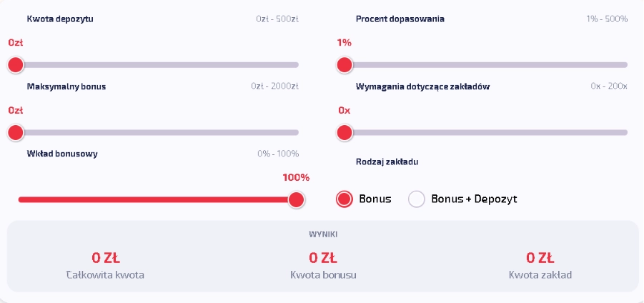
Task: Click the Kwota depozytu label
Action: pos(60,19)
